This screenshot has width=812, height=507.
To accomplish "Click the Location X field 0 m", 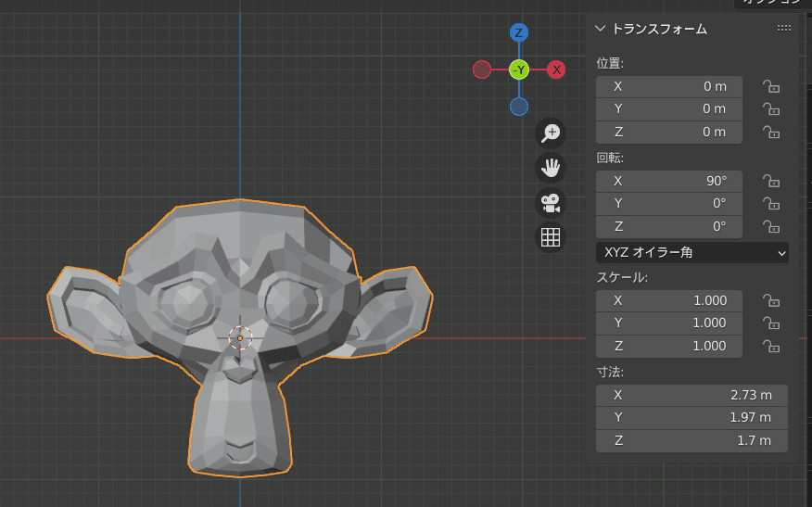I will [669, 86].
